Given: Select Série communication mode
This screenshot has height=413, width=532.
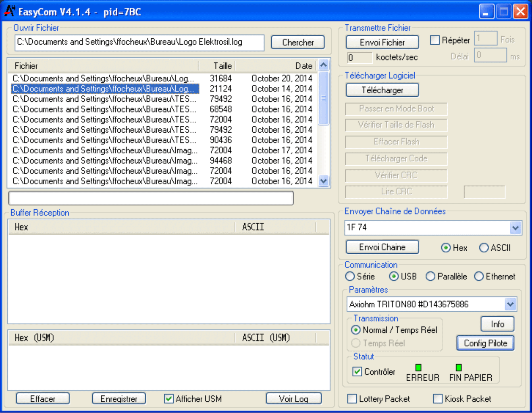Looking at the screenshot, I should click(350, 276).
